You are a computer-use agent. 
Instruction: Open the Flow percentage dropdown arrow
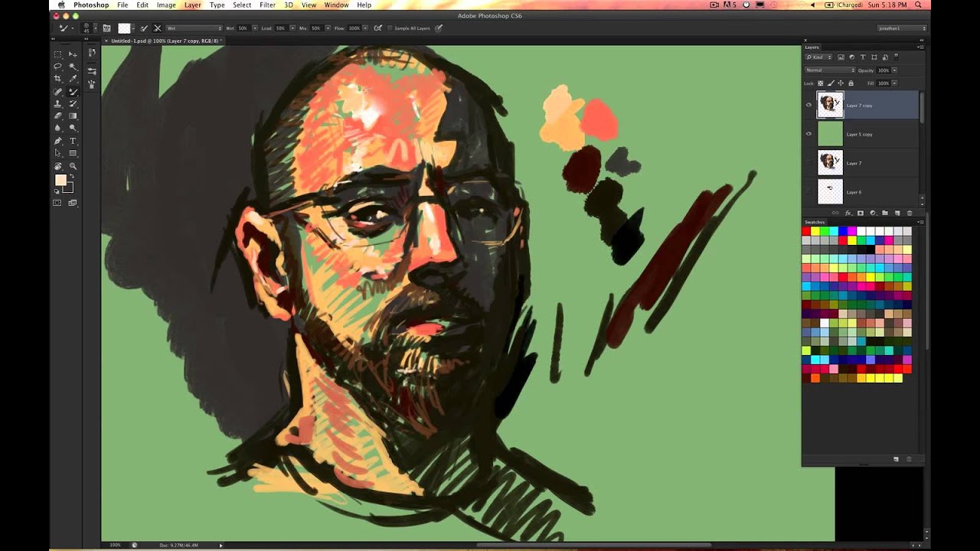click(x=365, y=28)
